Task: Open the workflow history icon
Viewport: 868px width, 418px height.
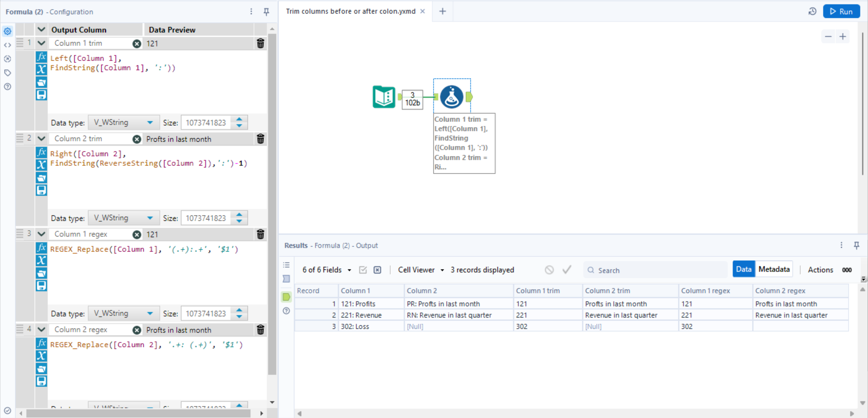Action: click(812, 12)
